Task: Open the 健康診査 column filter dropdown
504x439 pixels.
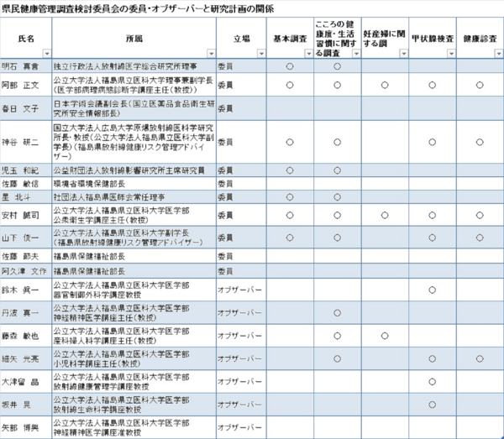Action: [499, 54]
